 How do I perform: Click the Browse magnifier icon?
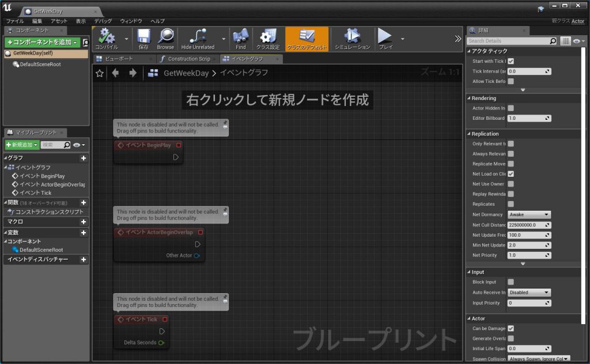165,39
